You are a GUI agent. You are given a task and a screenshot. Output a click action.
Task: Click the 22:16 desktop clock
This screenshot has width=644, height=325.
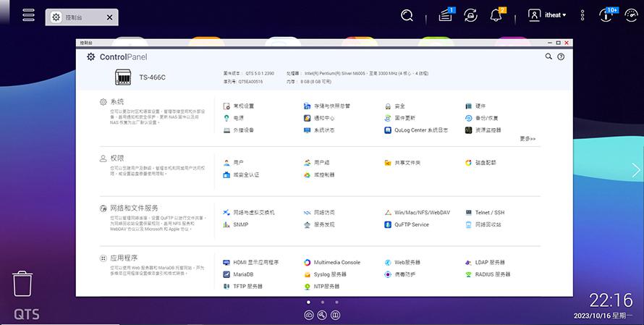pos(611,300)
